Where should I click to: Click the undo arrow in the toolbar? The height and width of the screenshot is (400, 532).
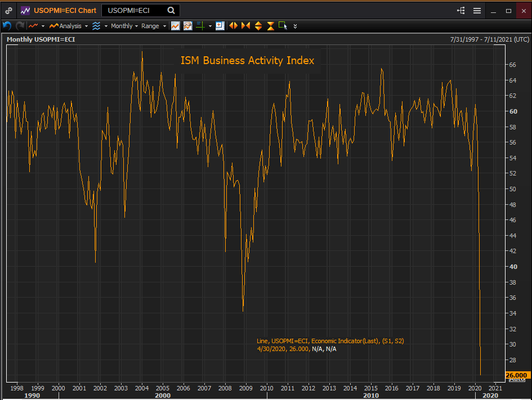(x=7, y=26)
